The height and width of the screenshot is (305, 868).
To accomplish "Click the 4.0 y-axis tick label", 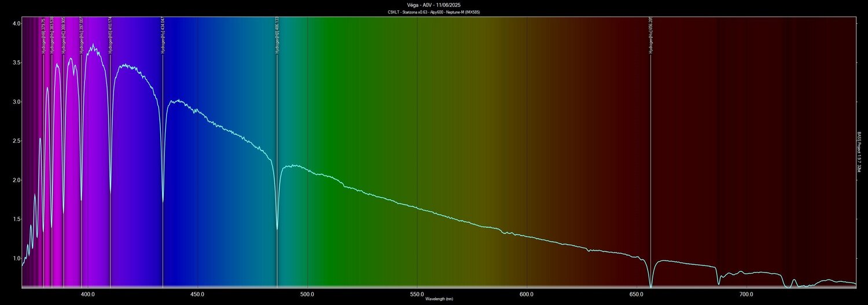I will tap(17, 24).
